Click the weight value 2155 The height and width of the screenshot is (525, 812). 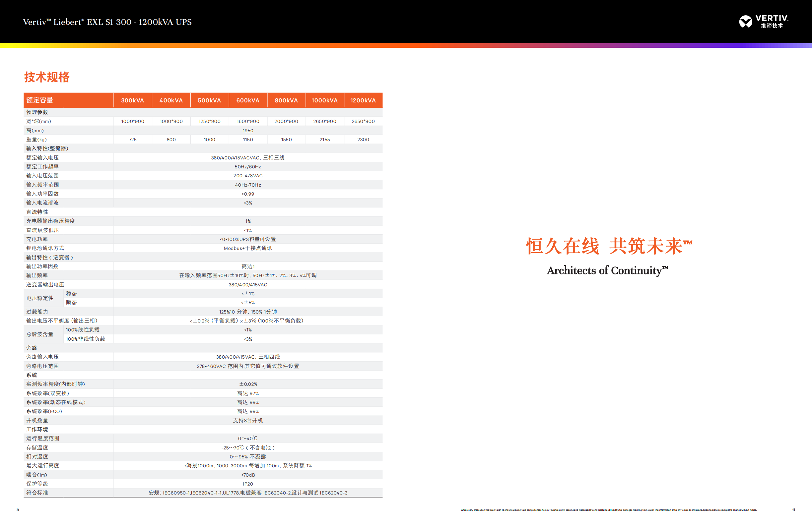[x=325, y=140]
